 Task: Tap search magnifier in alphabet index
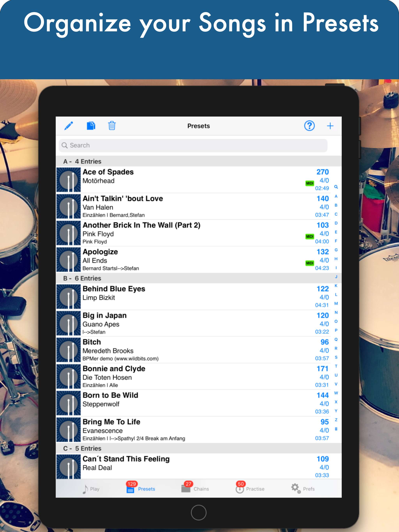coord(336,187)
